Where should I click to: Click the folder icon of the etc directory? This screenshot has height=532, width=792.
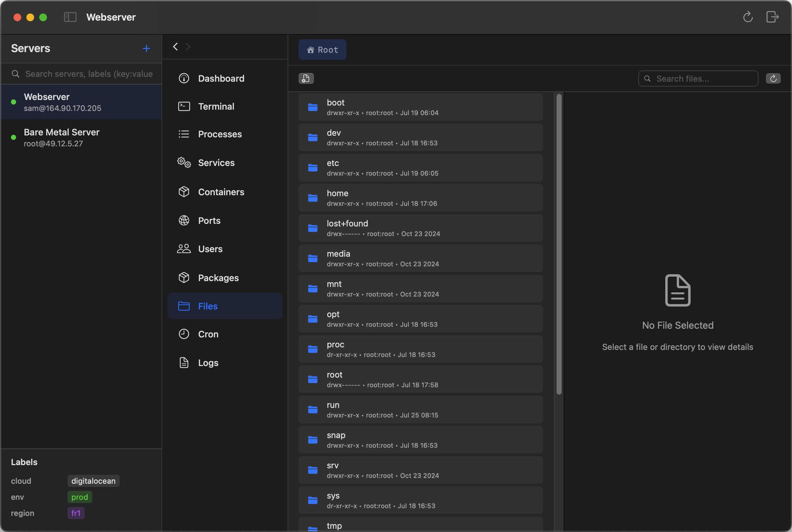(313, 168)
